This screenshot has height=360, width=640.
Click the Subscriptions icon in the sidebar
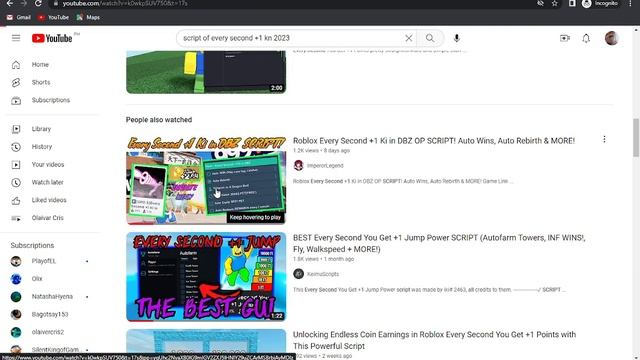click(16, 100)
